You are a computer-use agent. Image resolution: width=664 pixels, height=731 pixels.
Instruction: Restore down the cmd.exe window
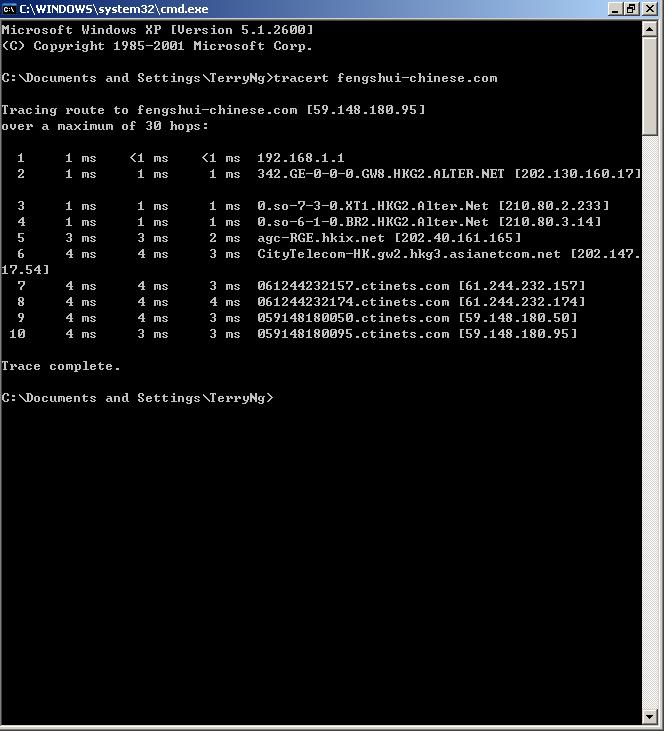point(631,9)
